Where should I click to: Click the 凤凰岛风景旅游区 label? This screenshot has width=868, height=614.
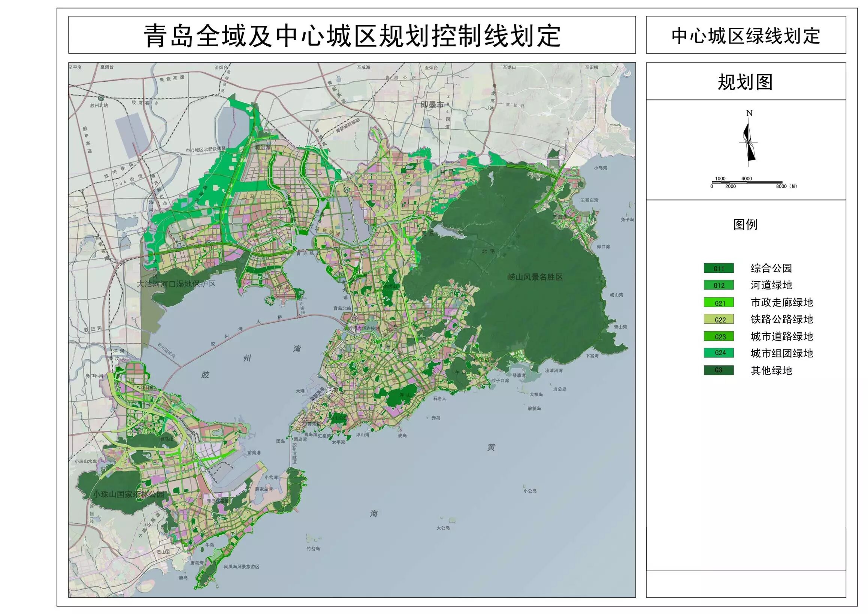(x=241, y=567)
